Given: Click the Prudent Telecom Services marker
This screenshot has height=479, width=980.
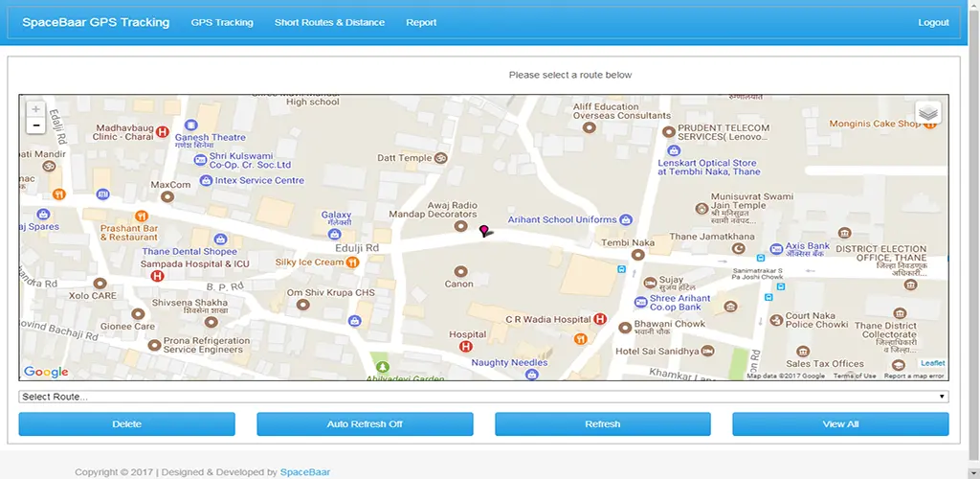Looking at the screenshot, I should pyautogui.click(x=669, y=132).
